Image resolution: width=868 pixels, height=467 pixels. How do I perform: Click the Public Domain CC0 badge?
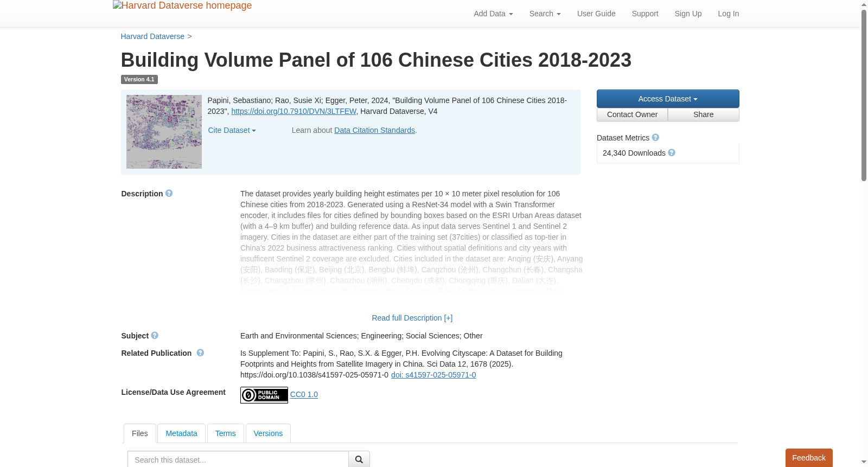tap(264, 395)
